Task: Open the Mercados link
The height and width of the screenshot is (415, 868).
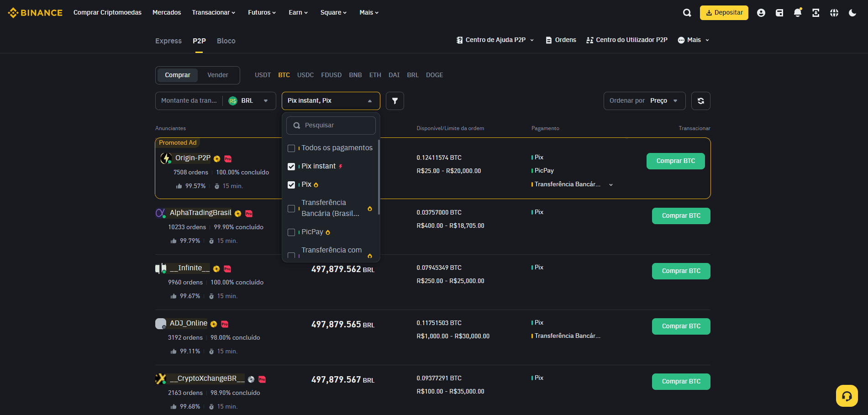Action: pyautogui.click(x=167, y=13)
